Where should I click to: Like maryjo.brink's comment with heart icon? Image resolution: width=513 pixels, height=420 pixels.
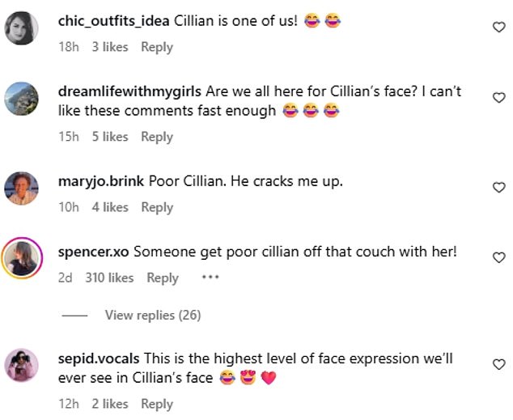tap(499, 188)
